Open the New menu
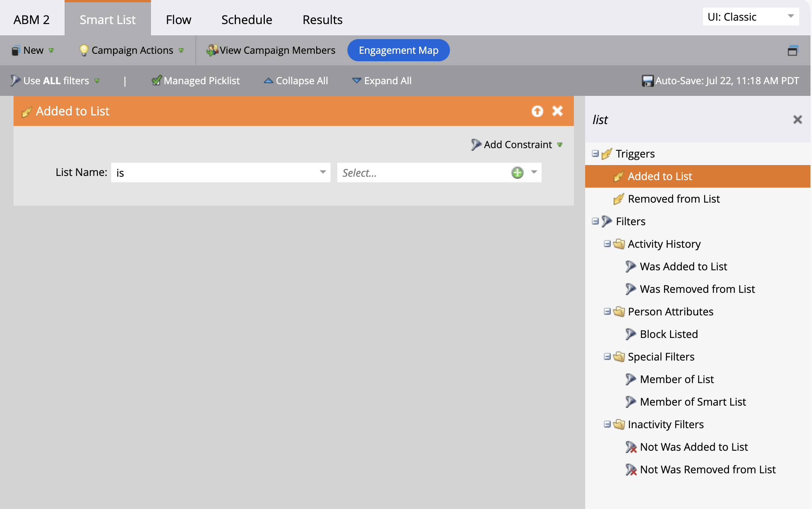Image resolution: width=812 pixels, height=509 pixels. pos(33,50)
